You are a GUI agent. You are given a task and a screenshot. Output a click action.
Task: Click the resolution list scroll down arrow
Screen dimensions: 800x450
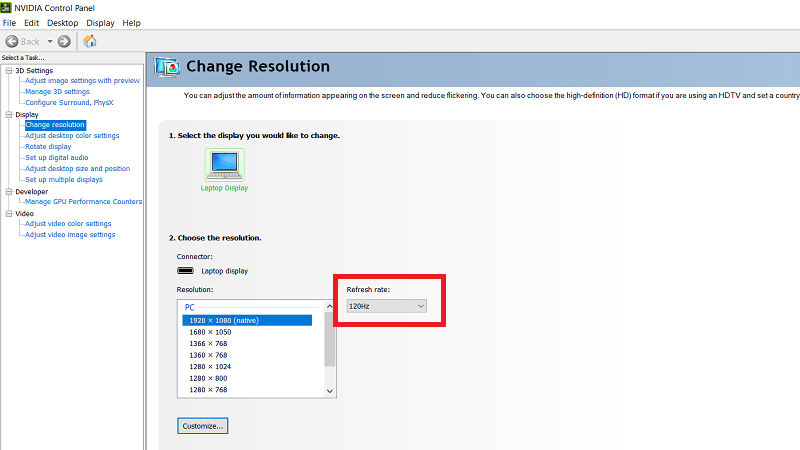(x=330, y=391)
